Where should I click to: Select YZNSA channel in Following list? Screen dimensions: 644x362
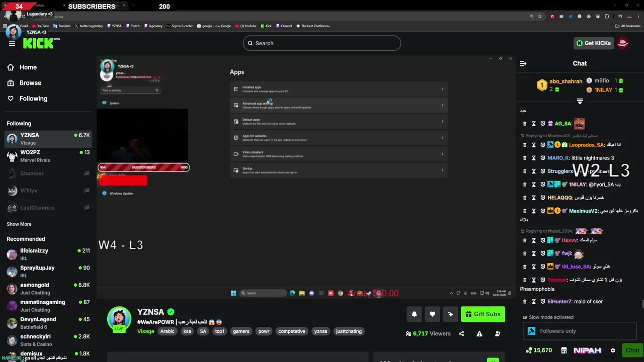pyautogui.click(x=48, y=139)
